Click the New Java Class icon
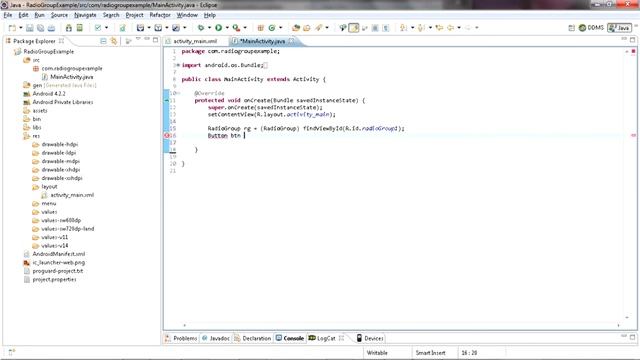This screenshot has width=640, height=360. click(272, 28)
